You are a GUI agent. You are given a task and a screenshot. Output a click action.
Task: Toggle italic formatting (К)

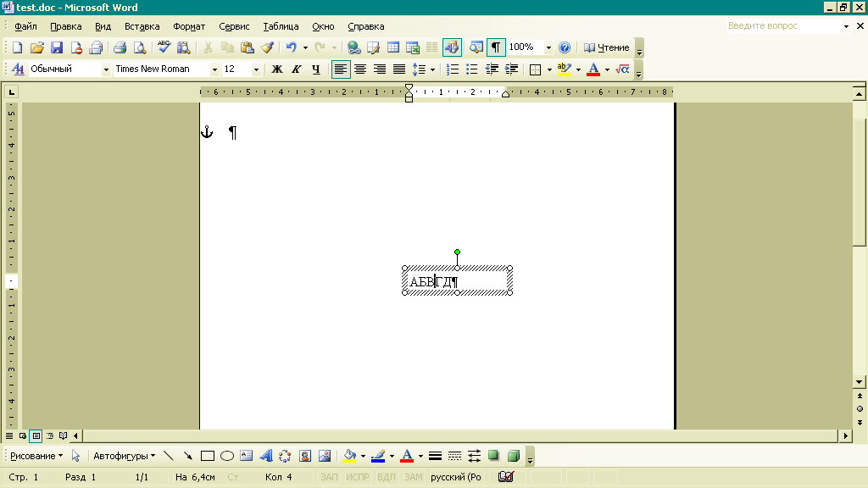tap(297, 69)
